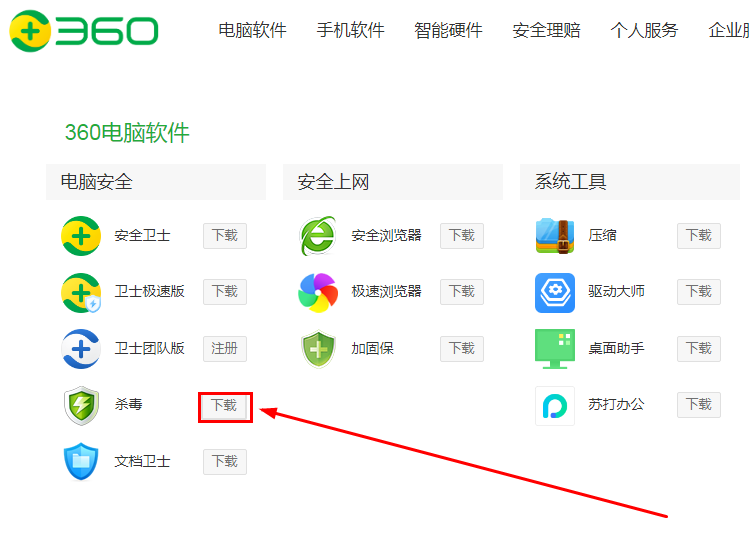Viewport: 749px width, 537px height.
Task: Download 压缩 tool
Action: [699, 236]
